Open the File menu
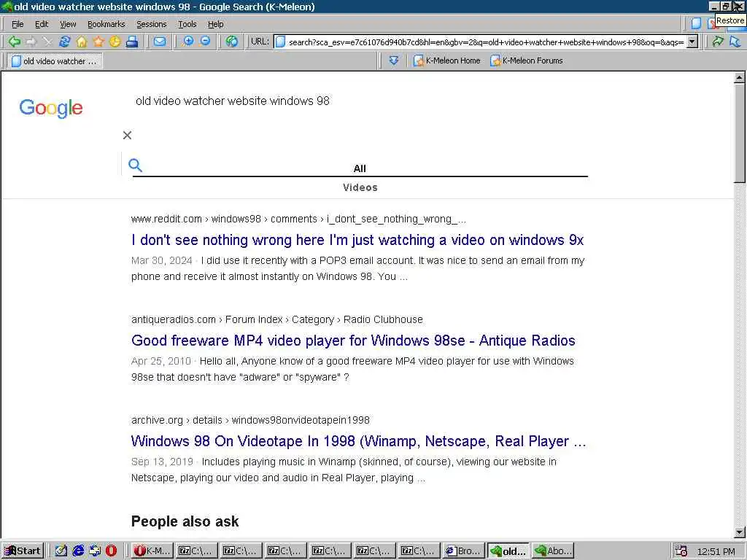Viewport: 747px width, 560px height. 18,24
